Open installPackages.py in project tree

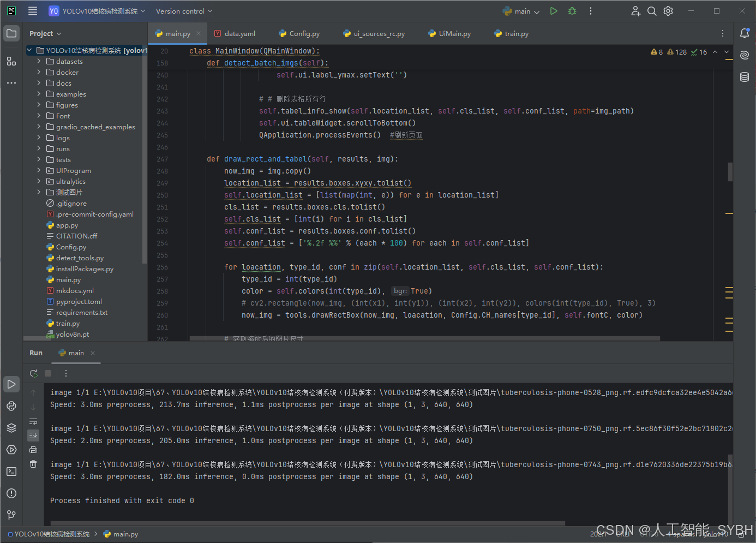[x=85, y=268]
